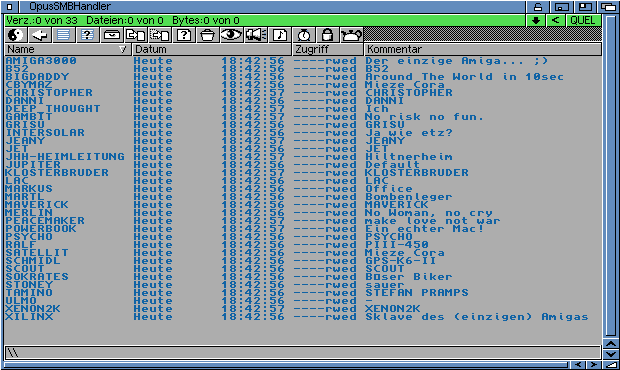Click the yin-yang icon in the toolbar
The width and height of the screenshot is (620, 370).
pyautogui.click(x=16, y=35)
